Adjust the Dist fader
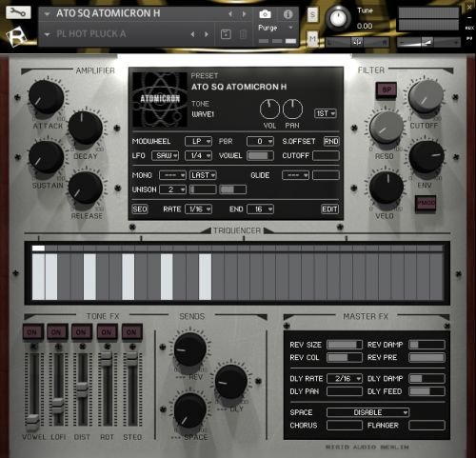 pos(82,389)
